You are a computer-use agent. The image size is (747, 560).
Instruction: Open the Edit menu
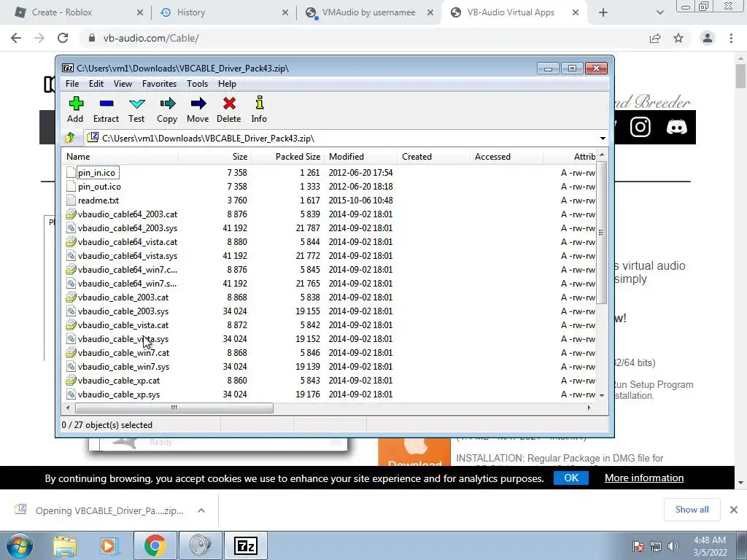96,84
